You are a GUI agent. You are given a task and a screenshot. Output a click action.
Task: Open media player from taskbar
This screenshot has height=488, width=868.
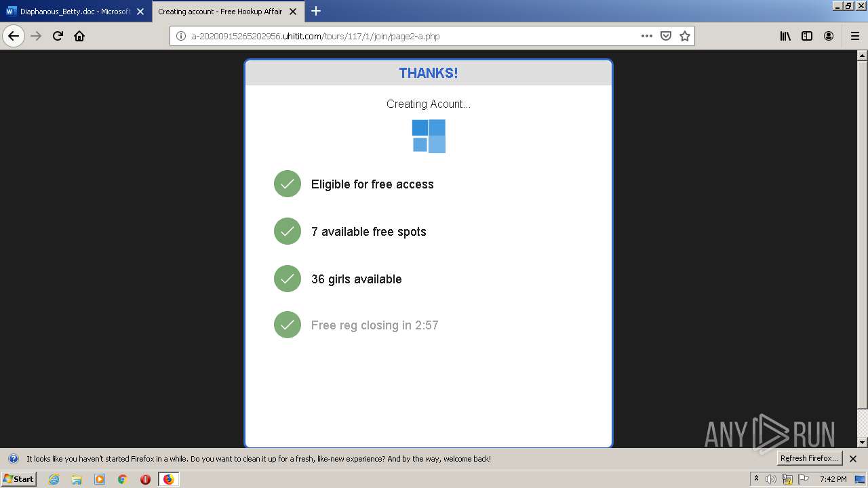point(100,479)
